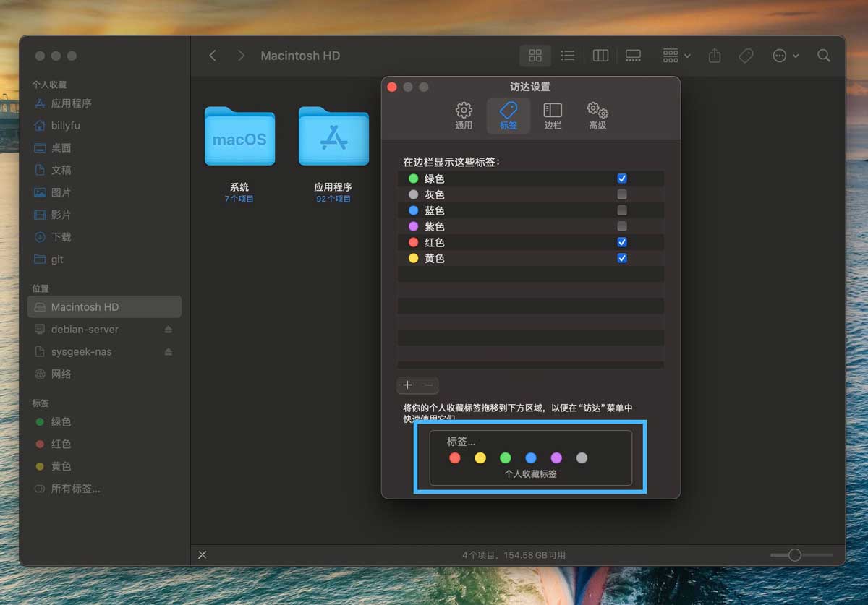
Task: Select 应用程序 in the sidebar
Action: (71, 103)
